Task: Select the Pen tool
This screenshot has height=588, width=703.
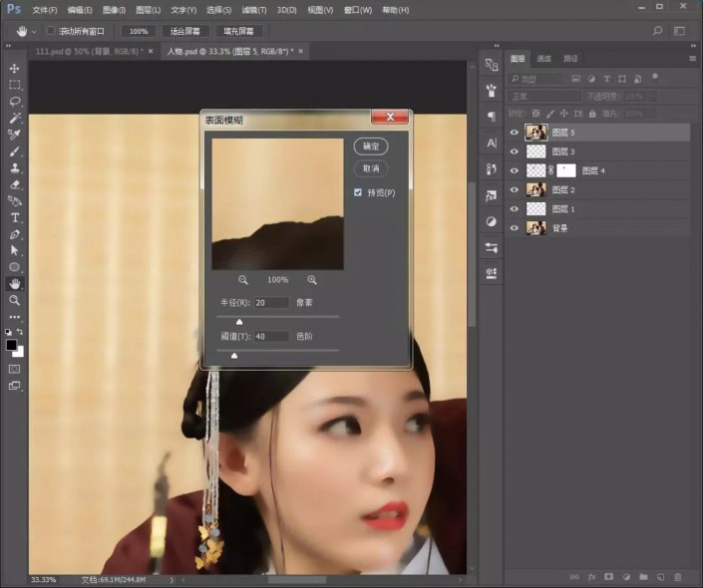Action: pyautogui.click(x=14, y=234)
